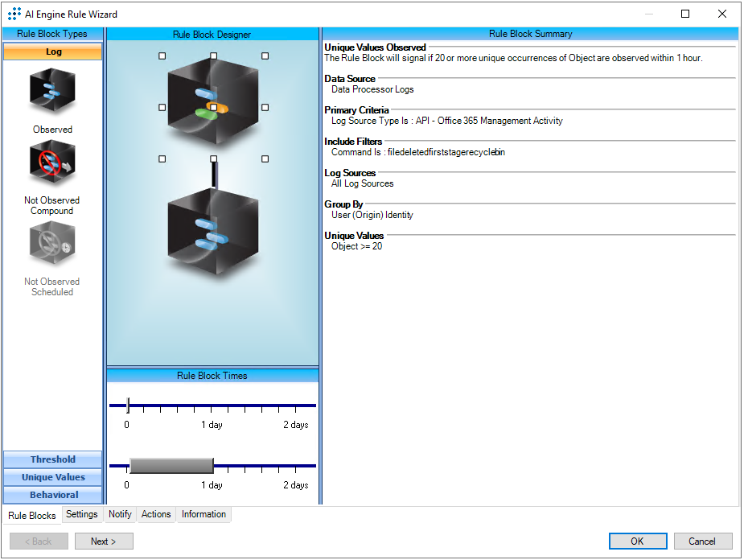Expand the Log rule block types section
This screenshot has width=744, height=560.
(53, 51)
